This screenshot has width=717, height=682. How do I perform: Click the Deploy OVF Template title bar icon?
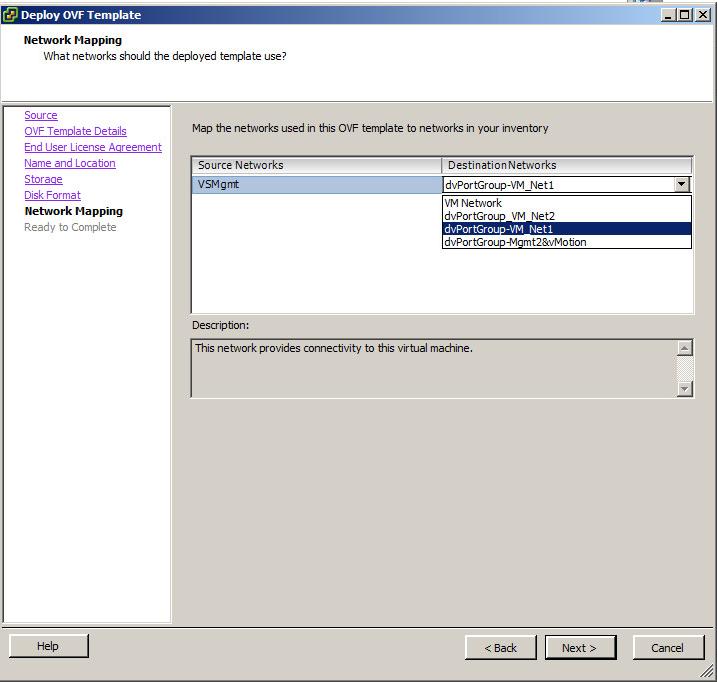tap(10, 15)
